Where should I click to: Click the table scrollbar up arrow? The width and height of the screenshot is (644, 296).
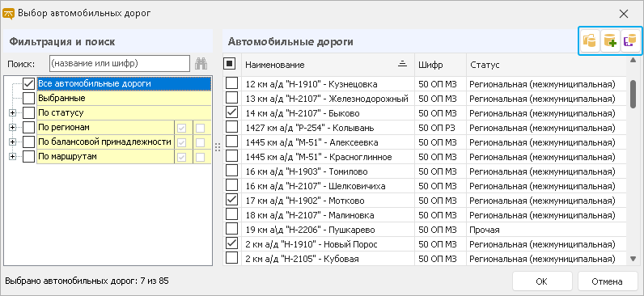point(633,61)
